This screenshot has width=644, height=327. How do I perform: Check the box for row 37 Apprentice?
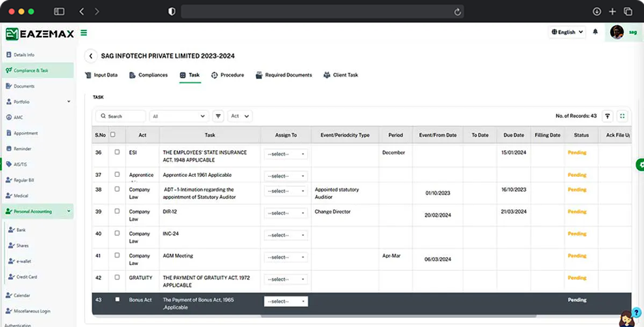point(117,174)
